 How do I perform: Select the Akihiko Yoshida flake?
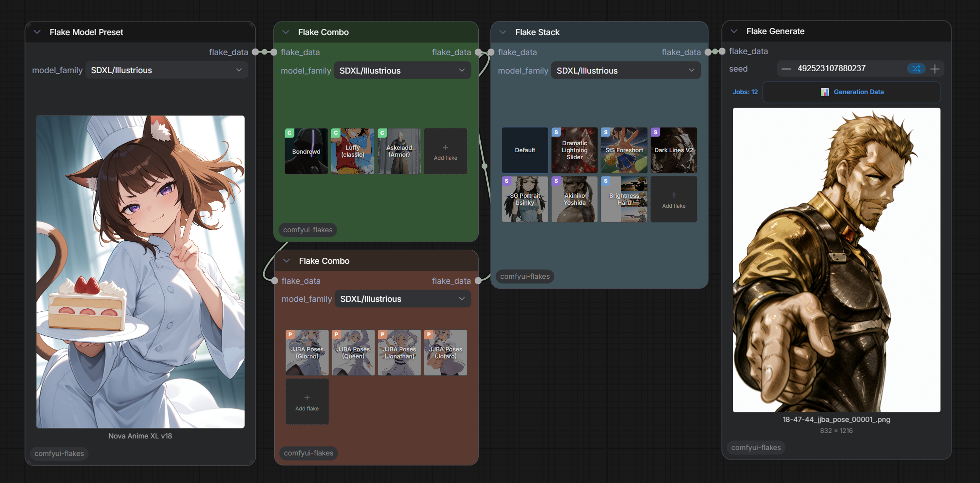click(x=574, y=199)
